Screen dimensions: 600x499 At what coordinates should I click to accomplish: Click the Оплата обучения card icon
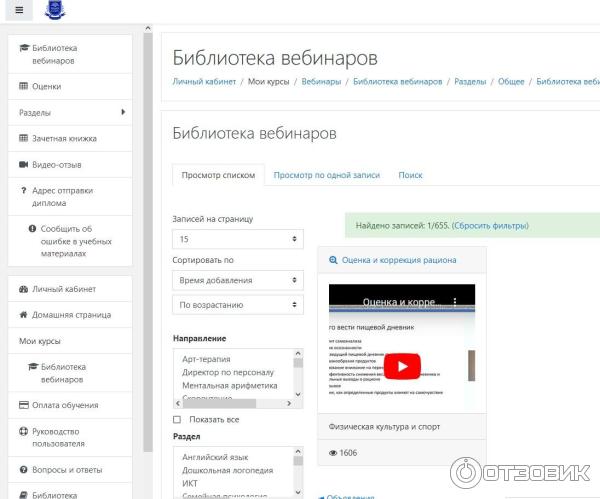click(x=24, y=405)
